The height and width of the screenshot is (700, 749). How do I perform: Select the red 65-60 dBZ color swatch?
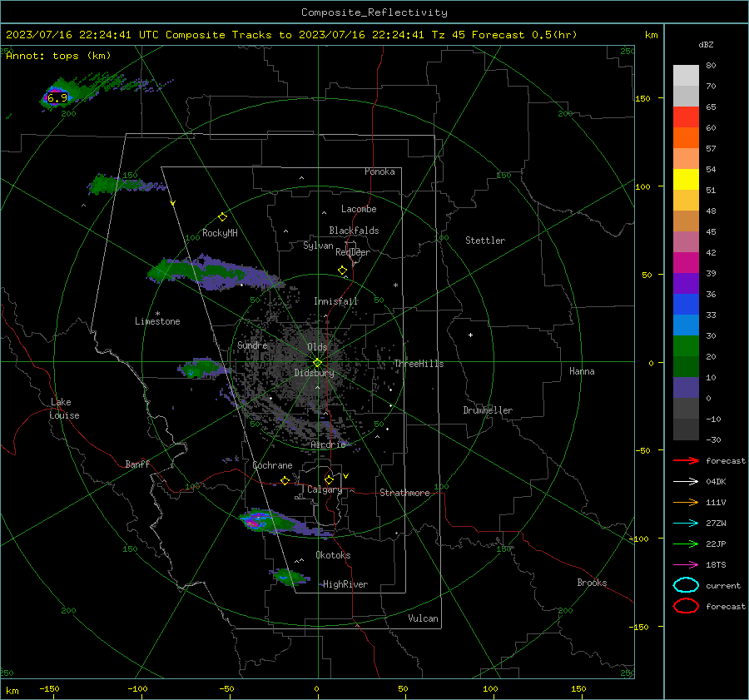pyautogui.click(x=686, y=117)
